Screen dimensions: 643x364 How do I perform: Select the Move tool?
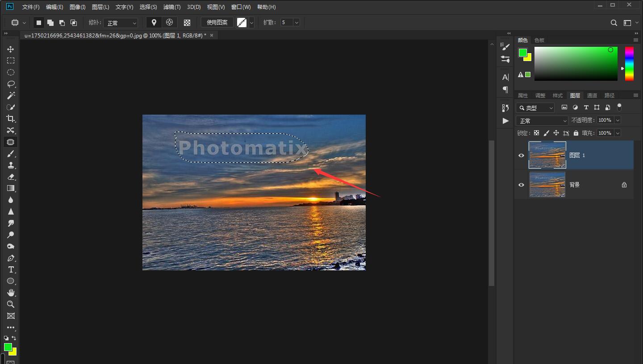coord(11,49)
